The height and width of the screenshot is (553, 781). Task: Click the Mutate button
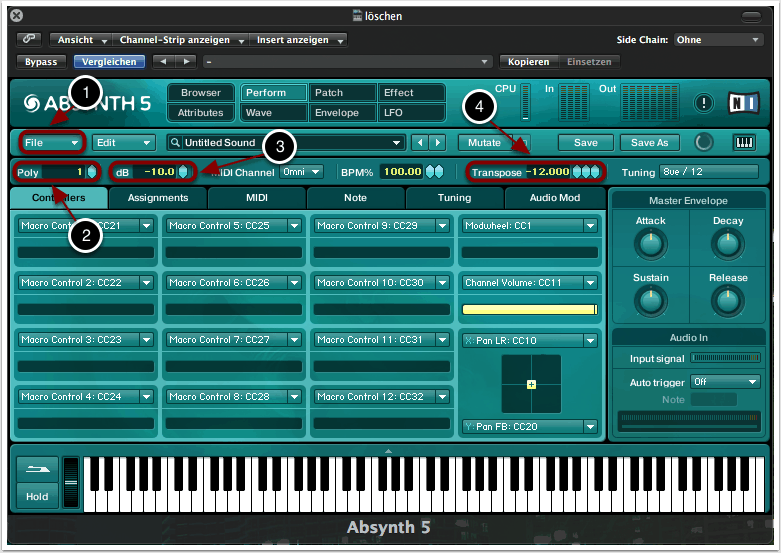point(485,143)
